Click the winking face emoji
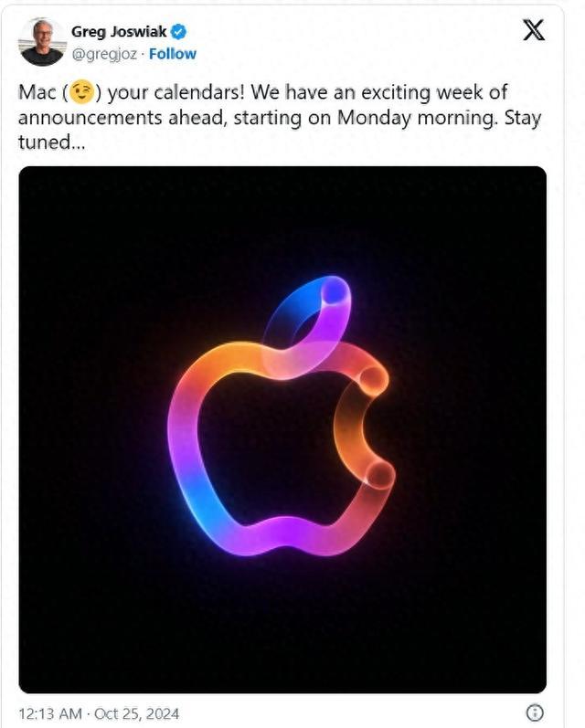The image size is (585, 728). click(x=82, y=91)
